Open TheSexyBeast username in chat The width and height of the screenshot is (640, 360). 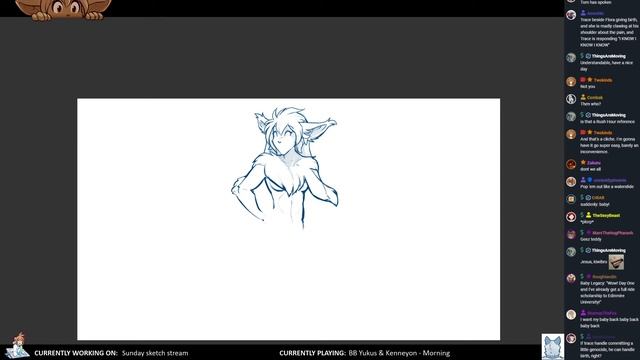coord(606,215)
